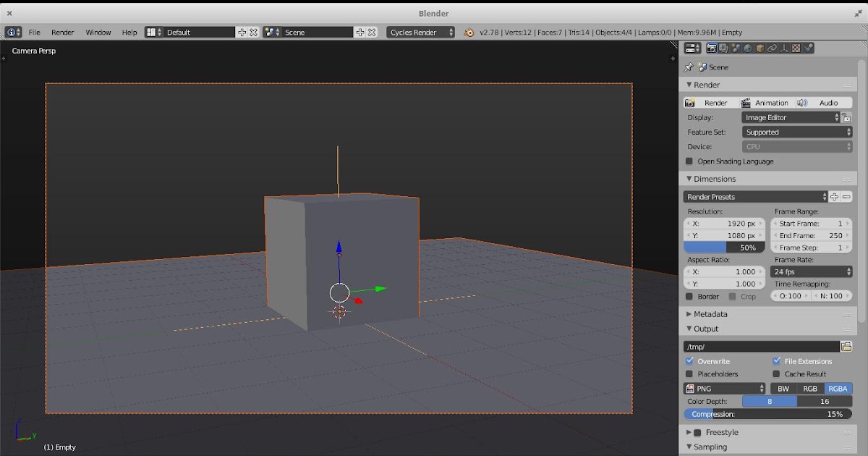This screenshot has width=868, height=456.
Task: Open the World properties tab
Action: tap(747, 48)
